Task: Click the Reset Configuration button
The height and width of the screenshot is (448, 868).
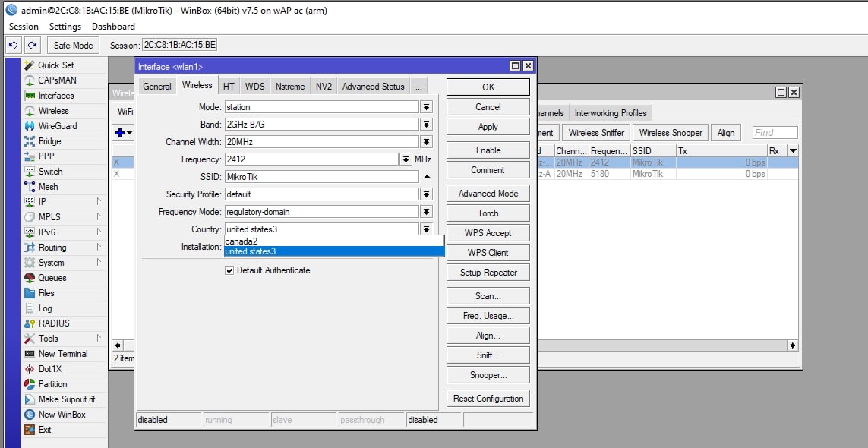Action: click(488, 399)
